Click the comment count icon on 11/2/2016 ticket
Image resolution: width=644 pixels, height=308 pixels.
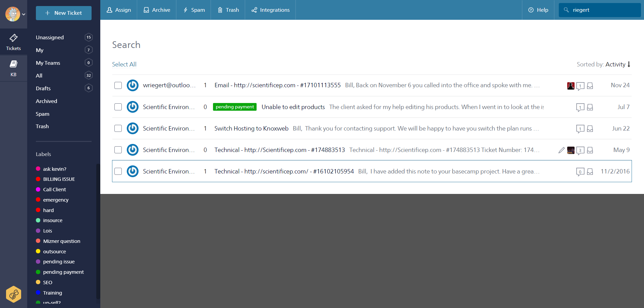[x=580, y=172]
